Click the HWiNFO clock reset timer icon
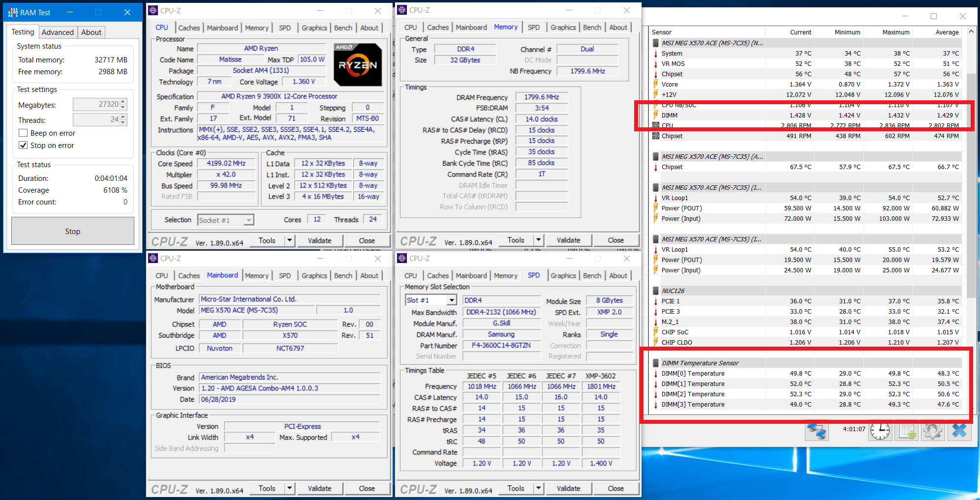 click(x=880, y=431)
